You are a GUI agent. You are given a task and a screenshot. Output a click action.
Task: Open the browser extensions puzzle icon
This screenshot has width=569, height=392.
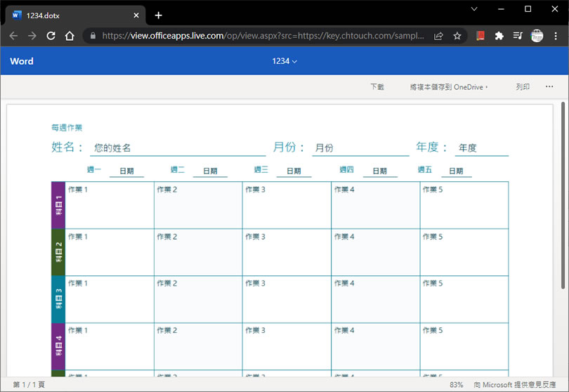[499, 36]
